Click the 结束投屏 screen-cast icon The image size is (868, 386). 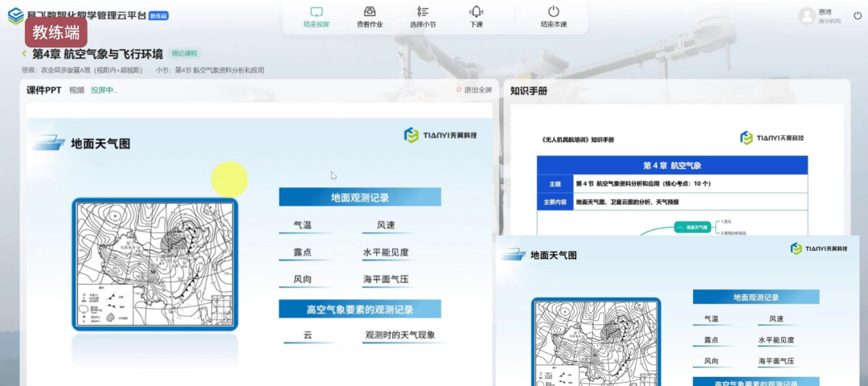point(316,11)
